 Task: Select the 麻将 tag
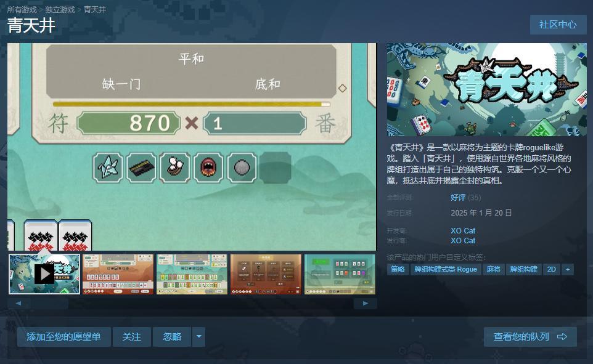point(494,269)
